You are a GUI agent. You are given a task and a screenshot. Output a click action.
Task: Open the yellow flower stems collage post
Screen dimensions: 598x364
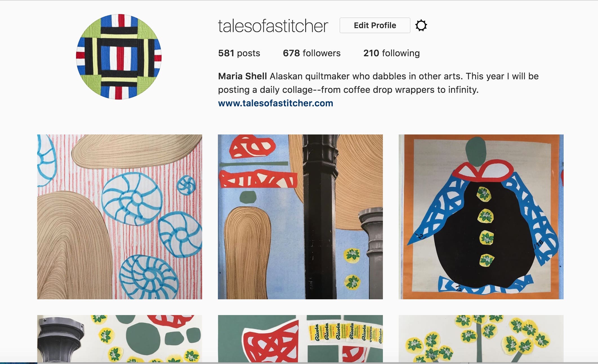point(481,339)
